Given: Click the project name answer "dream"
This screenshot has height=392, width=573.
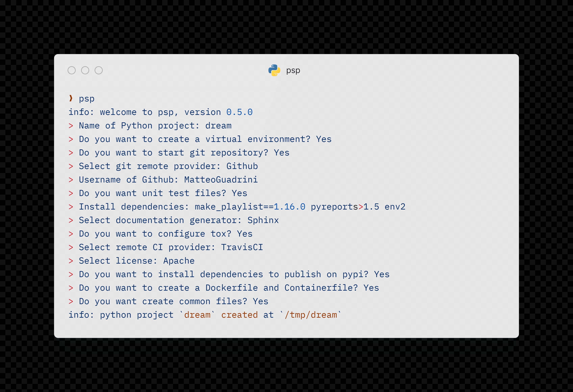Looking at the screenshot, I should pyautogui.click(x=218, y=126).
